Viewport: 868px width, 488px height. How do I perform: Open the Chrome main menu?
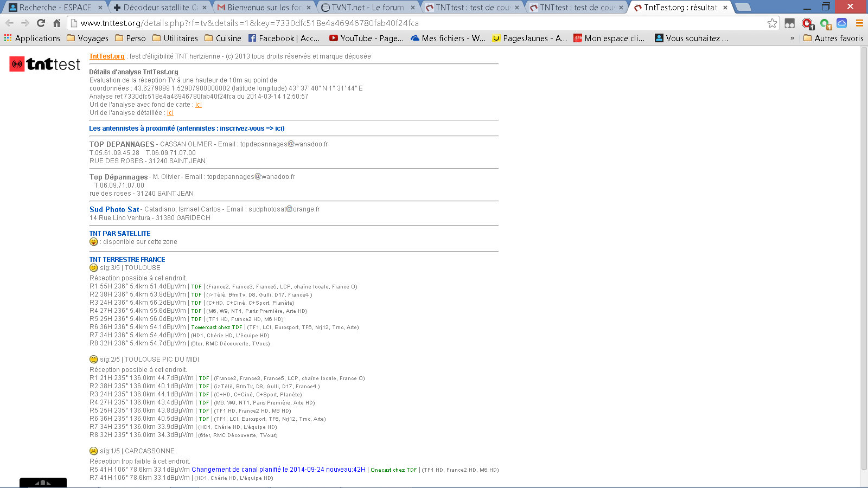coord(859,23)
